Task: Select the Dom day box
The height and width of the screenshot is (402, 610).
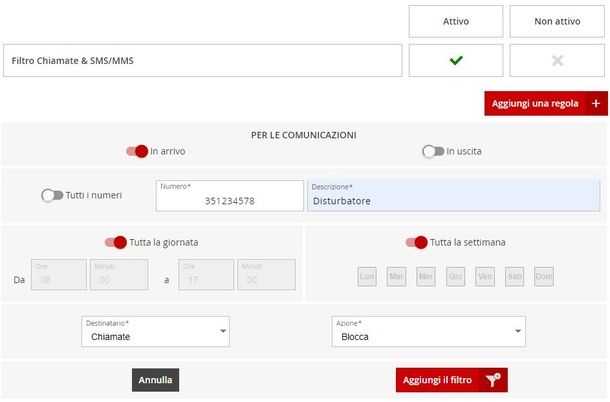Action: (544, 276)
